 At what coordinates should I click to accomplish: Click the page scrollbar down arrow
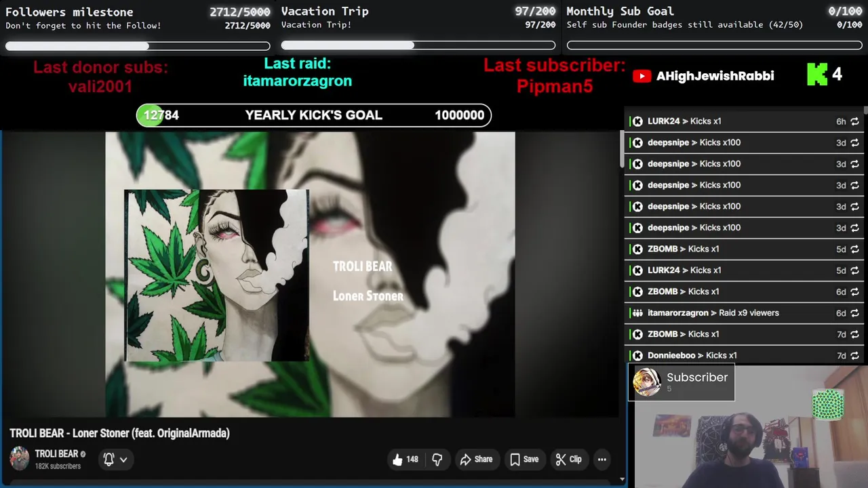pyautogui.click(x=622, y=480)
